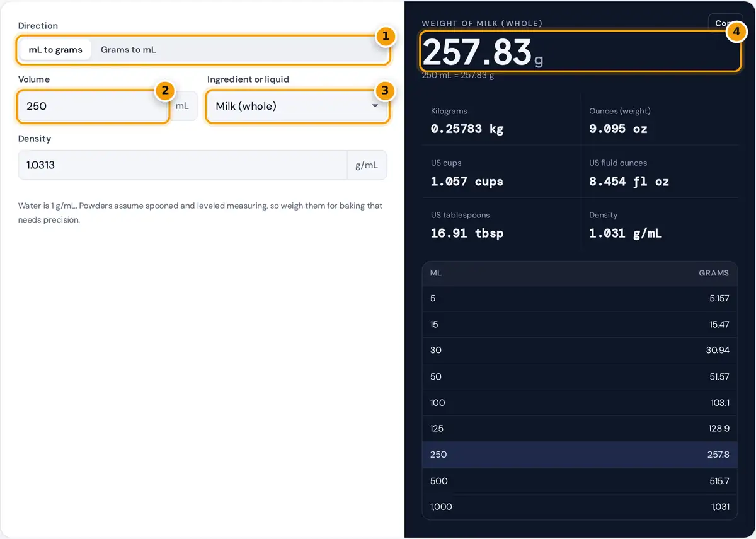Select the 5 mL table row
The width and height of the screenshot is (756, 539).
pos(580,298)
